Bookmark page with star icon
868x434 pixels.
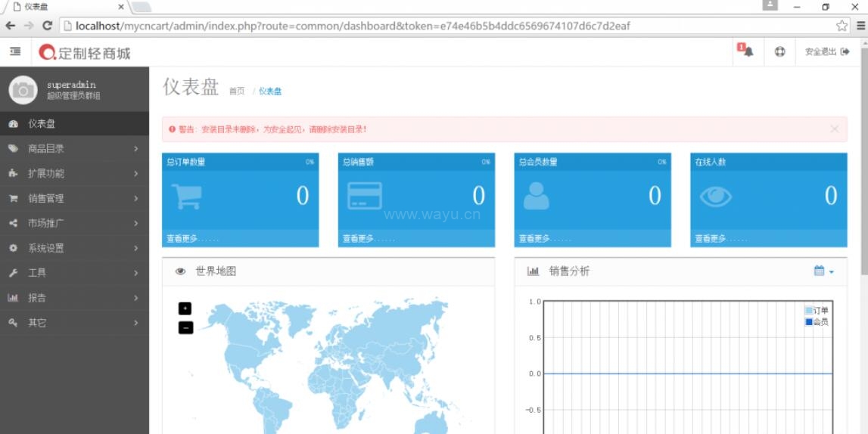click(x=842, y=26)
